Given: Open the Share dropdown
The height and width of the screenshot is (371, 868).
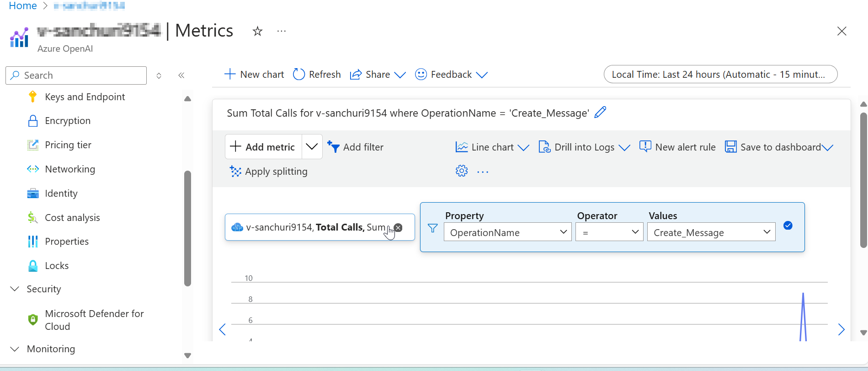Looking at the screenshot, I should click(378, 75).
